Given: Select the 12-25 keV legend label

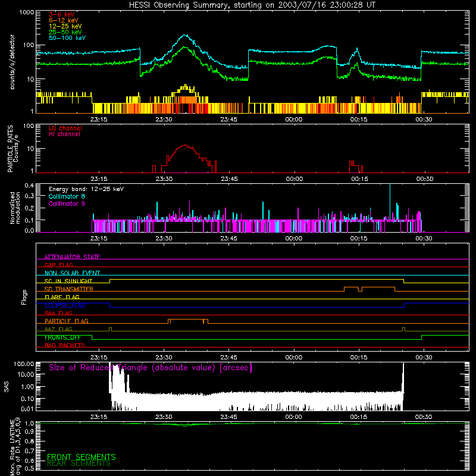Looking at the screenshot, I should click(65, 26).
